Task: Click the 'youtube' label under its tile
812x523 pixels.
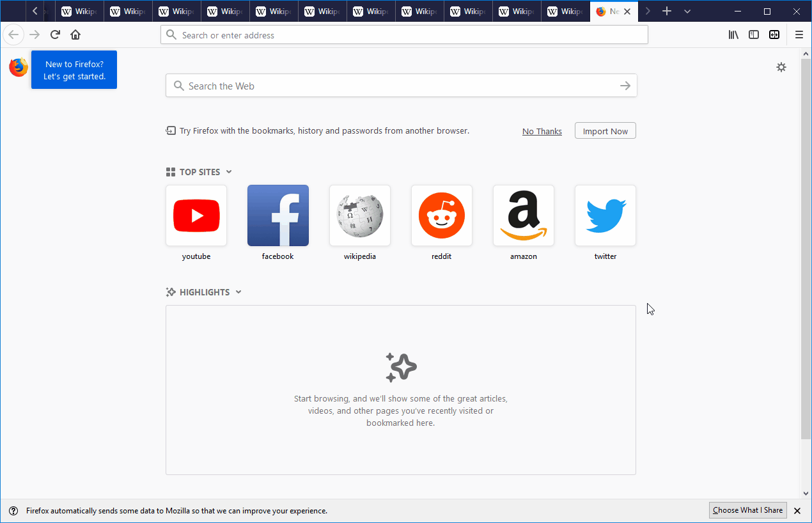Action: coord(196,256)
